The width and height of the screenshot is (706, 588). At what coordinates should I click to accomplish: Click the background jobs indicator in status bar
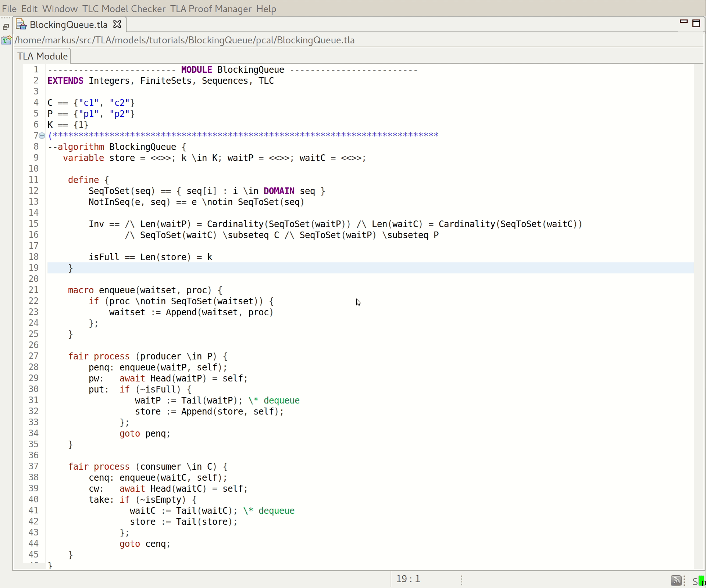462,581
